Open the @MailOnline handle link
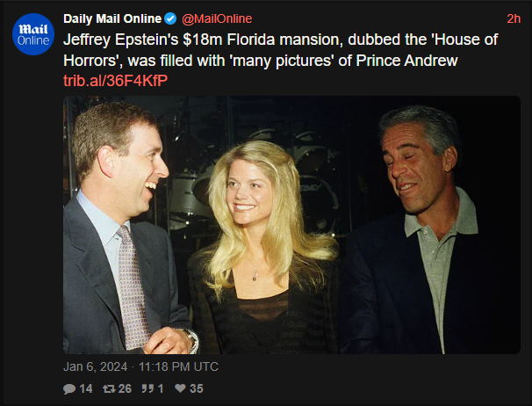The width and height of the screenshot is (532, 406). 217,18
